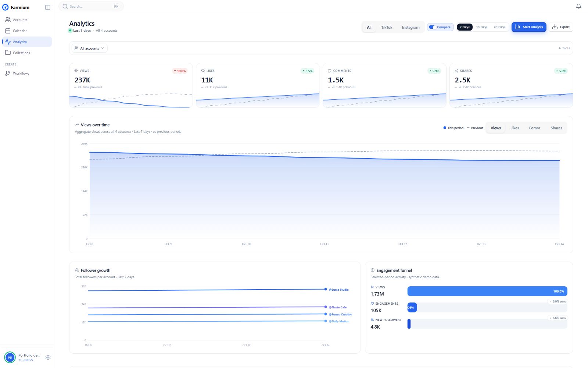Click Start Analysis button
The height and width of the screenshot is (368, 588).
coord(529,27)
